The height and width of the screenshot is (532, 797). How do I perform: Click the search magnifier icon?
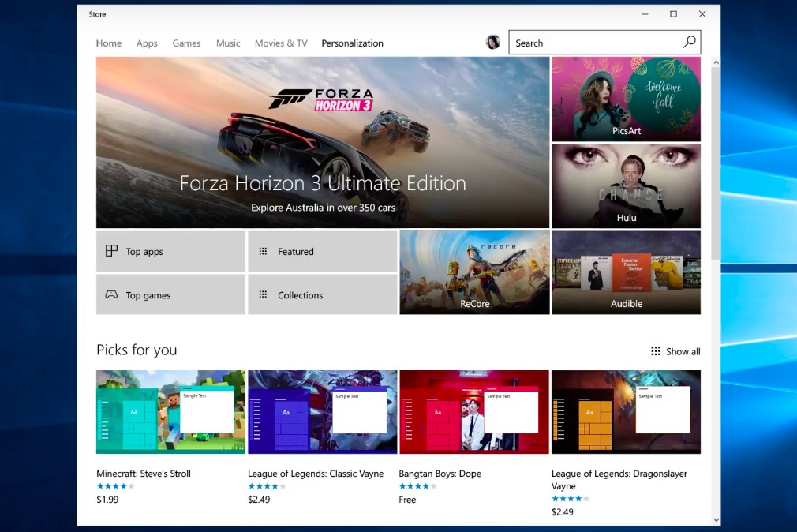click(689, 43)
